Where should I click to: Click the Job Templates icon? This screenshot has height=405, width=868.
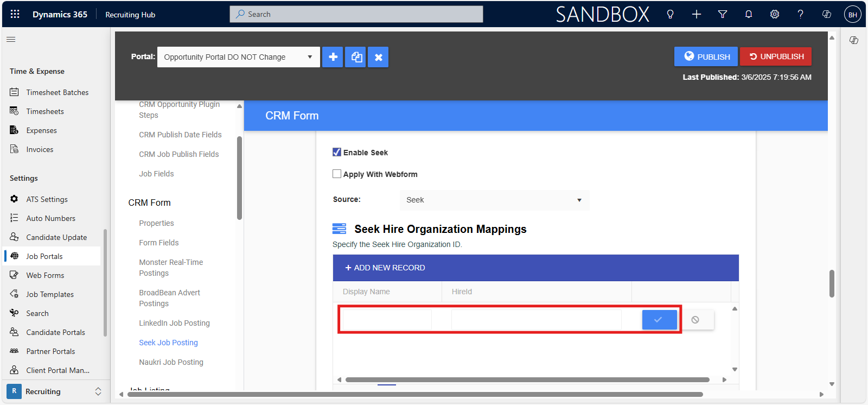(x=14, y=294)
